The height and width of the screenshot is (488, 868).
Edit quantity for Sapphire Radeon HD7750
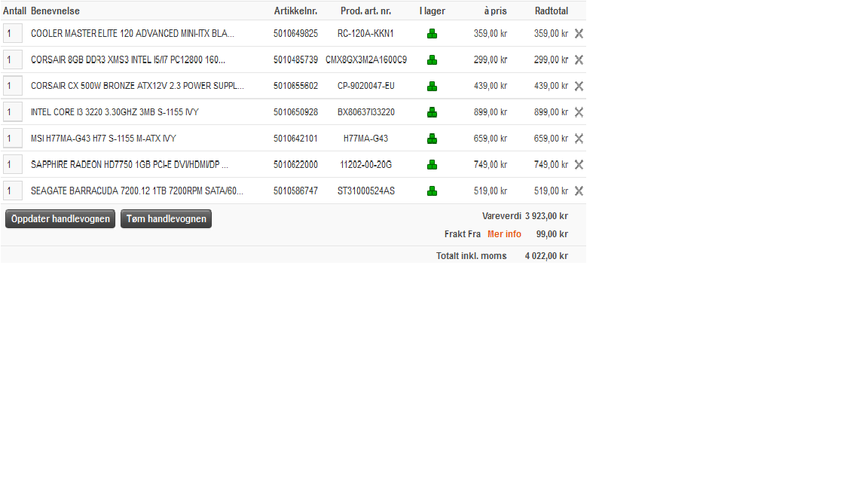click(13, 164)
